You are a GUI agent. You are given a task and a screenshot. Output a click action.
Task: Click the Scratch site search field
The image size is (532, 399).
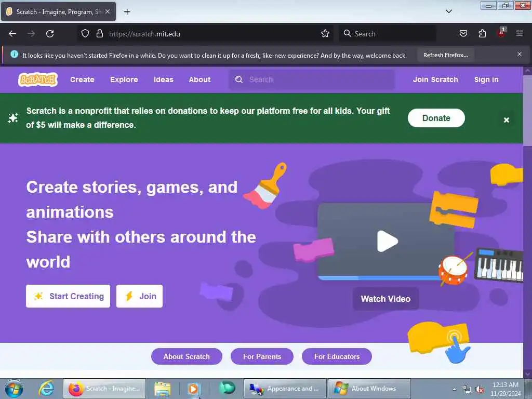pyautogui.click(x=312, y=79)
